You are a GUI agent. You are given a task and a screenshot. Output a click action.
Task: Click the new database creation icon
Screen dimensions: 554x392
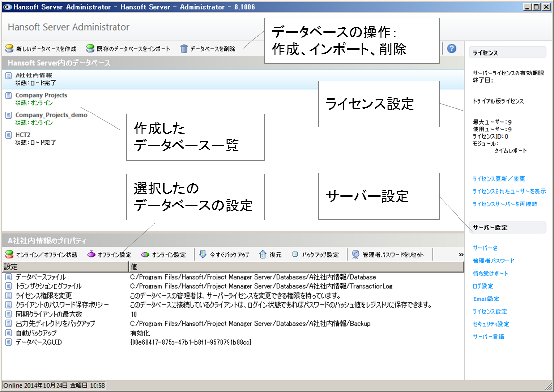pyautogui.click(x=10, y=48)
